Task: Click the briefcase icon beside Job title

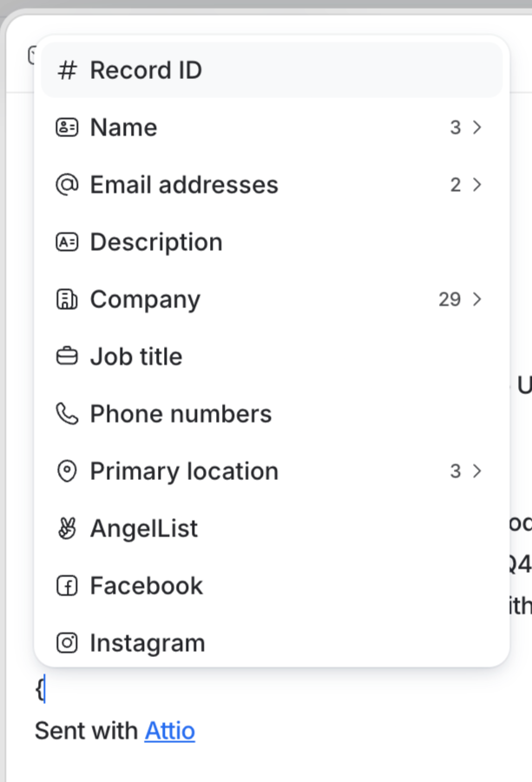Action: pos(67,356)
